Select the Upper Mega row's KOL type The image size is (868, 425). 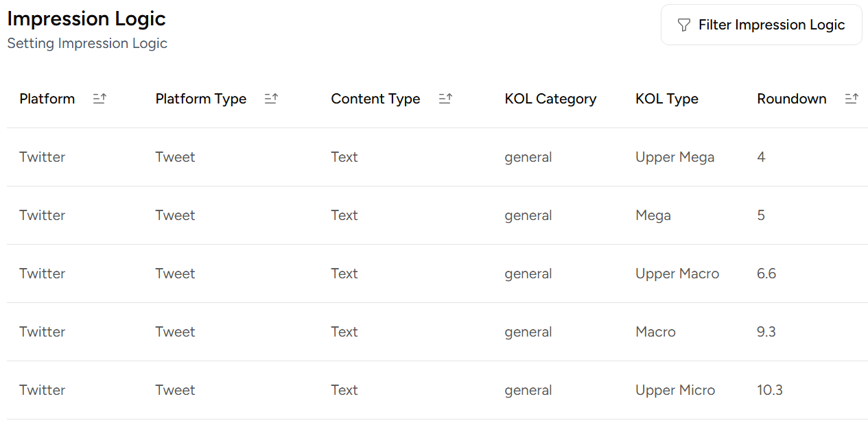pyautogui.click(x=675, y=157)
